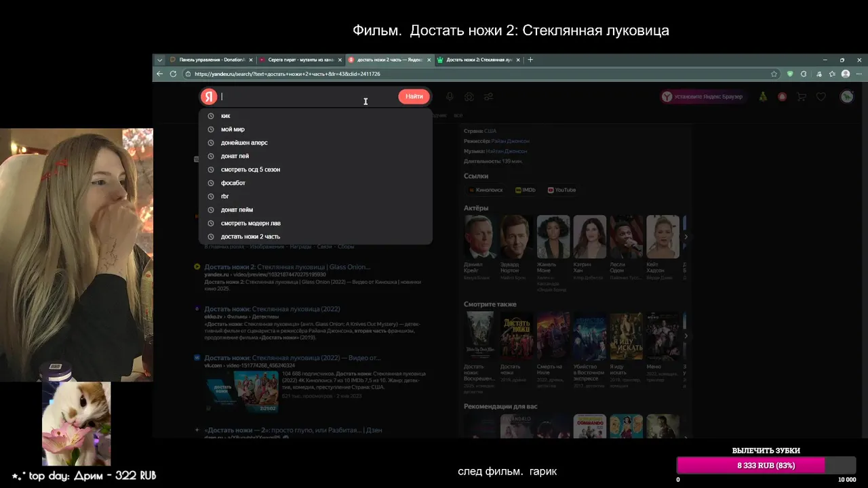Open the Yandex account avatar

(x=847, y=97)
